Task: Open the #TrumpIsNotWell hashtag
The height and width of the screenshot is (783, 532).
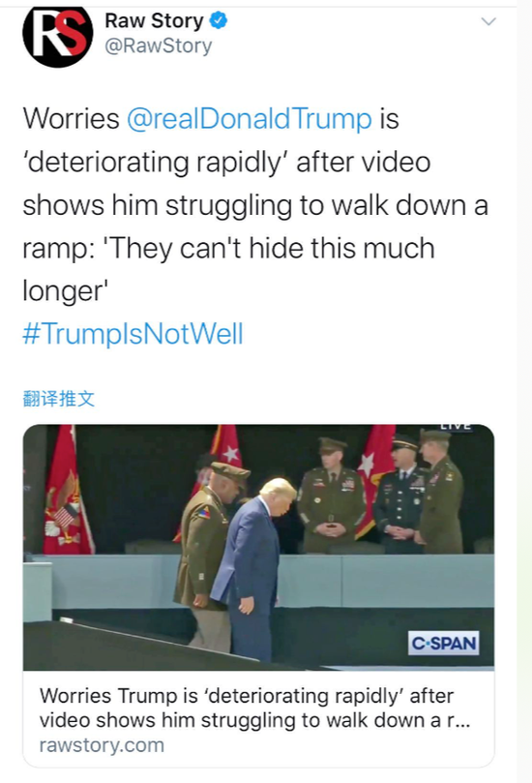Action: click(133, 334)
